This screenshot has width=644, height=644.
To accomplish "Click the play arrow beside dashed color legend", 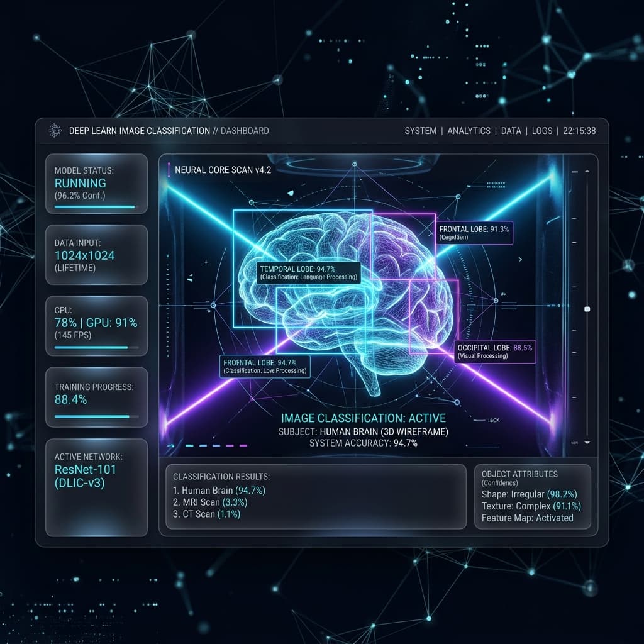I will pos(171,446).
